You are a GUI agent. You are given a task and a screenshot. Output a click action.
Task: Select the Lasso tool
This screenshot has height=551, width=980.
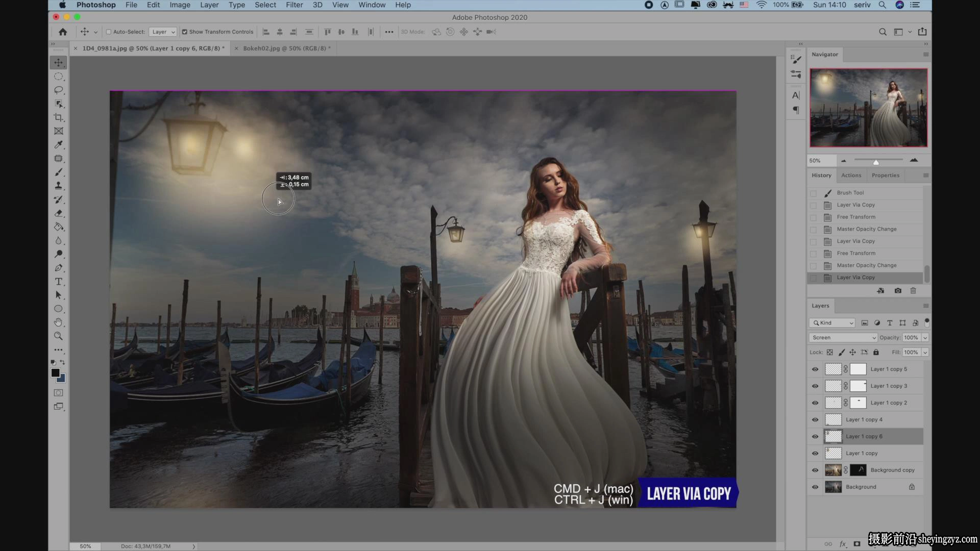click(59, 90)
